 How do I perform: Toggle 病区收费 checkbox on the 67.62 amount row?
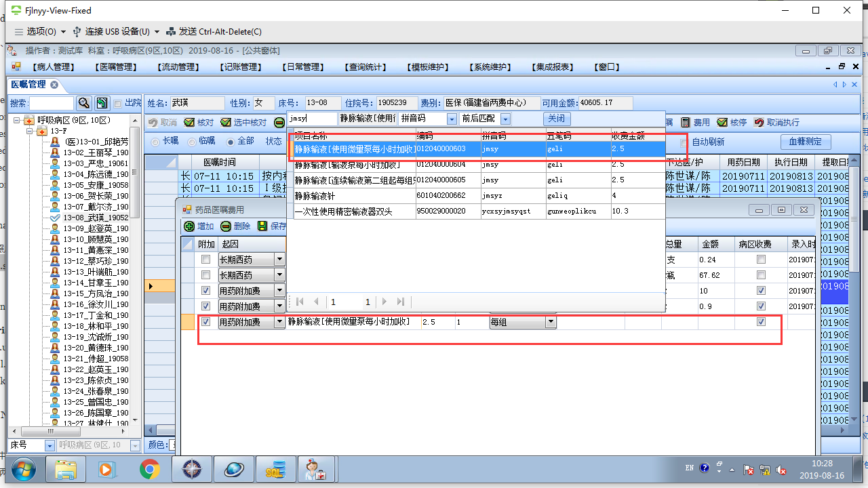coord(762,274)
